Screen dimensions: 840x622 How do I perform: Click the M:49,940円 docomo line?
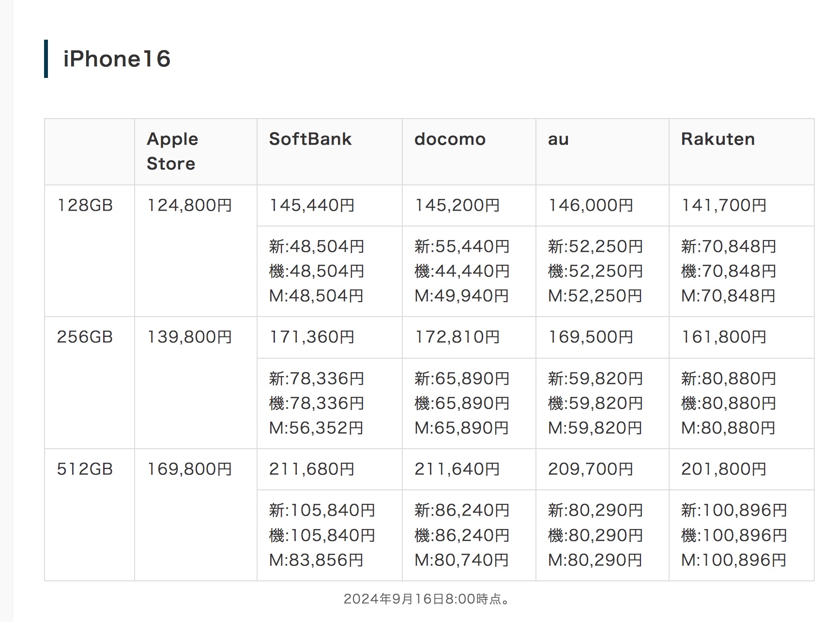461,296
